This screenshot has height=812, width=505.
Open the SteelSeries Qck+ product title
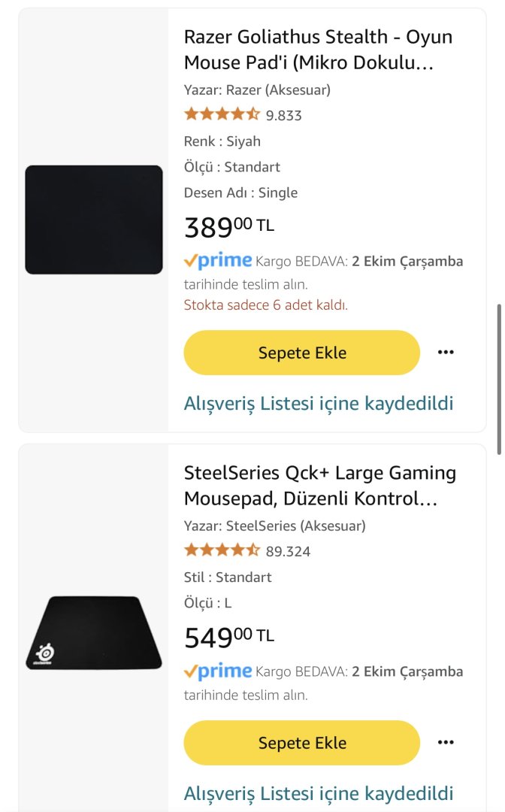click(x=319, y=486)
